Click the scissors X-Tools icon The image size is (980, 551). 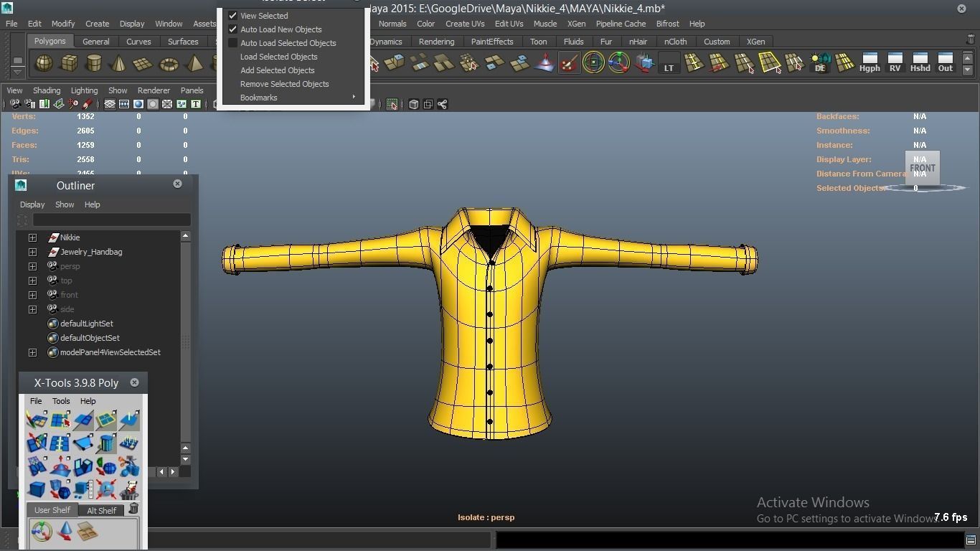(129, 466)
